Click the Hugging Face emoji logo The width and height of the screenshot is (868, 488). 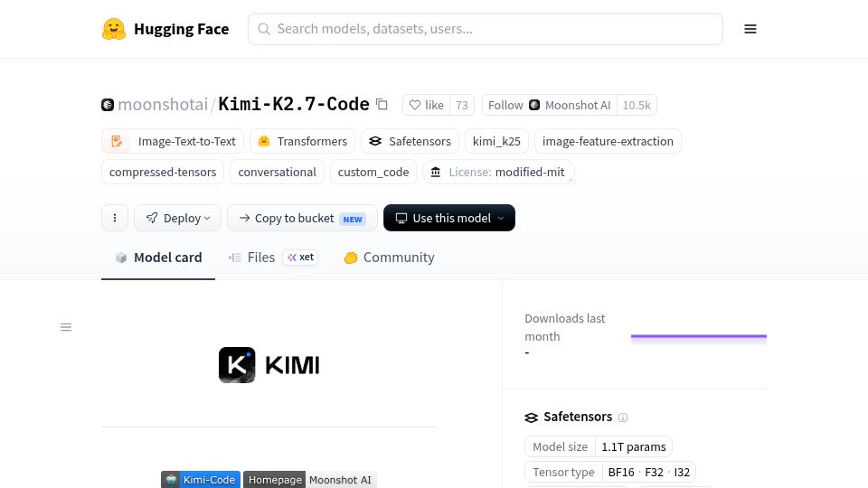point(114,29)
